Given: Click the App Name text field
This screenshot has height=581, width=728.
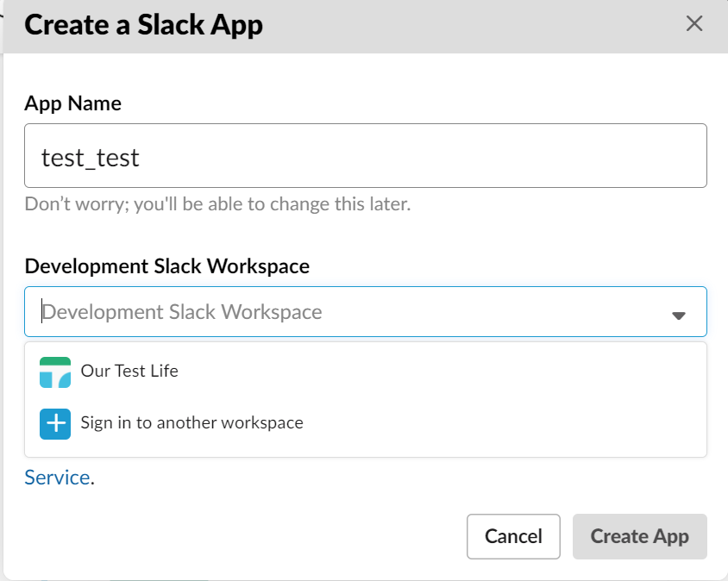Looking at the screenshot, I should (366, 155).
